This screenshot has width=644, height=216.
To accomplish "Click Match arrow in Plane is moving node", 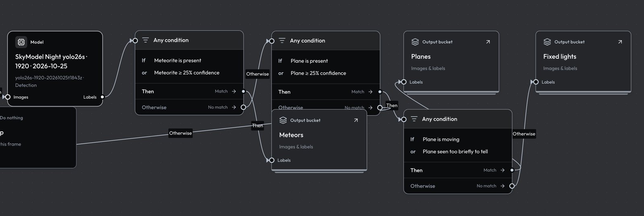I will [502, 170].
